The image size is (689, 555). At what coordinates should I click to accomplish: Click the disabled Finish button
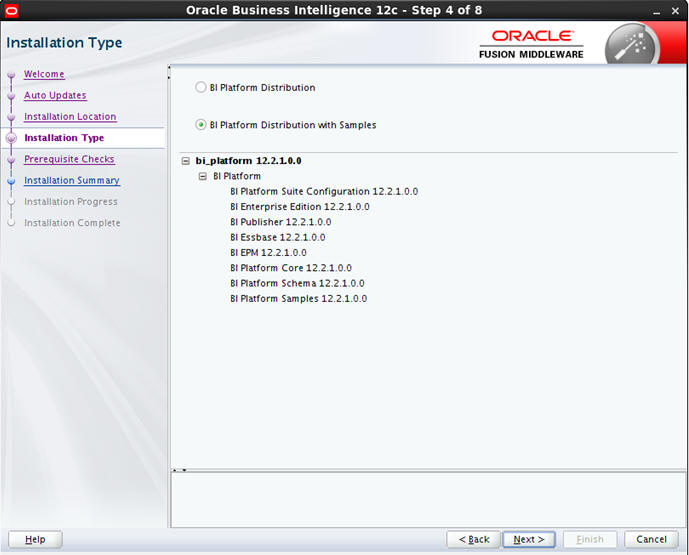(590, 539)
